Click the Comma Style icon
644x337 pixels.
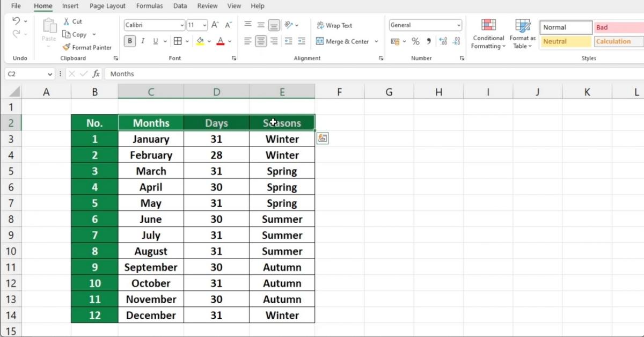coord(428,41)
